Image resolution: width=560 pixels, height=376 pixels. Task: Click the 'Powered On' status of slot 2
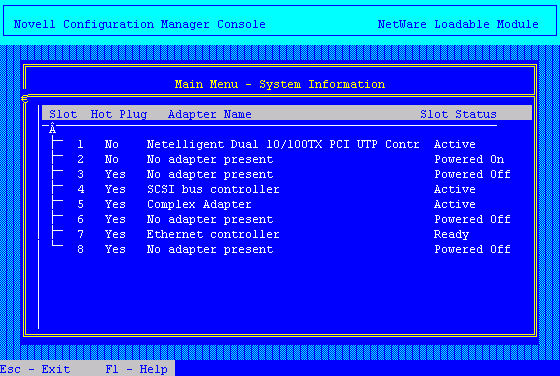[469, 159]
